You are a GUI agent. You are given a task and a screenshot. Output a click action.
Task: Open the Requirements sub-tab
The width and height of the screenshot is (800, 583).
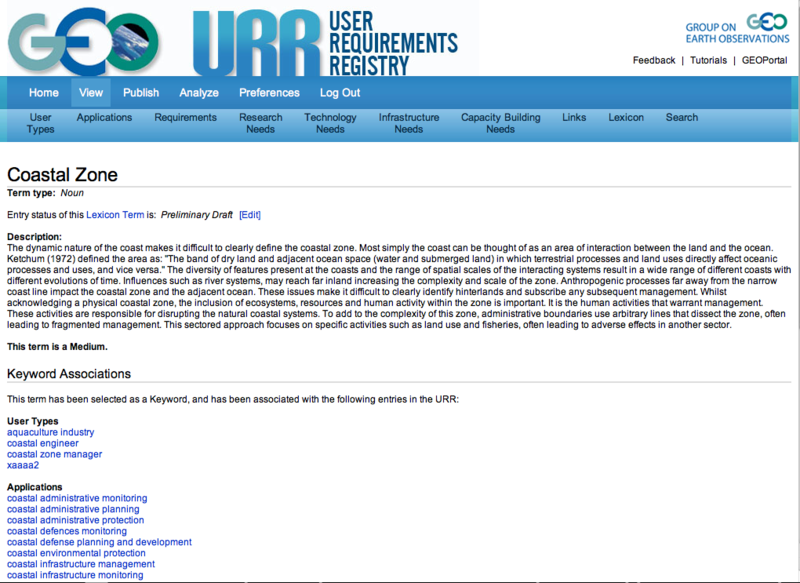pos(185,117)
